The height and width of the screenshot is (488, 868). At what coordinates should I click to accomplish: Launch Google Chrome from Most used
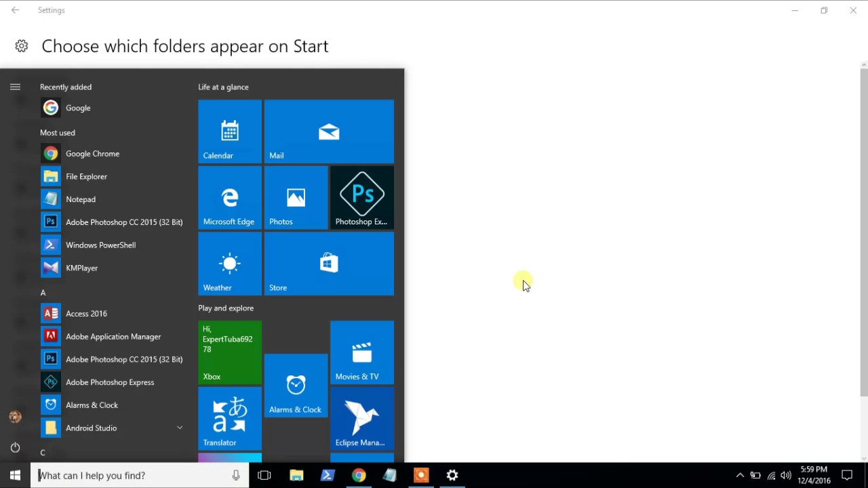click(x=112, y=154)
